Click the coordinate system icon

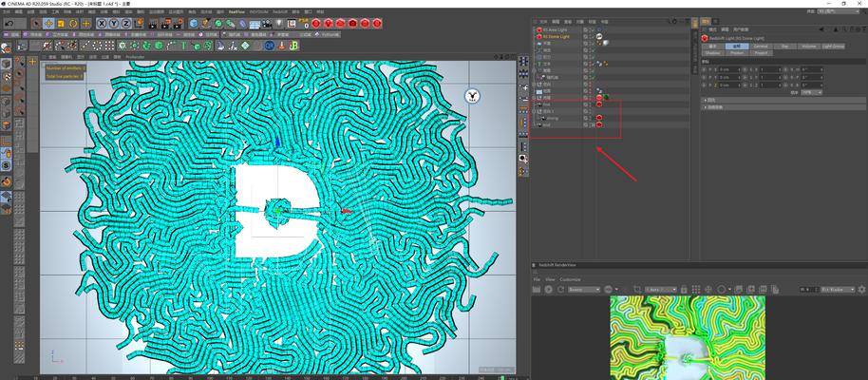139,23
